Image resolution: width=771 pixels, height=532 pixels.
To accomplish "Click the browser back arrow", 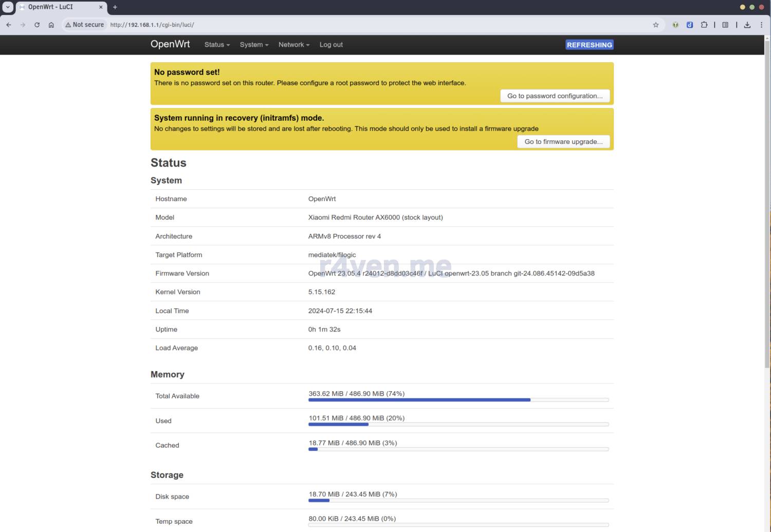I will (9, 25).
